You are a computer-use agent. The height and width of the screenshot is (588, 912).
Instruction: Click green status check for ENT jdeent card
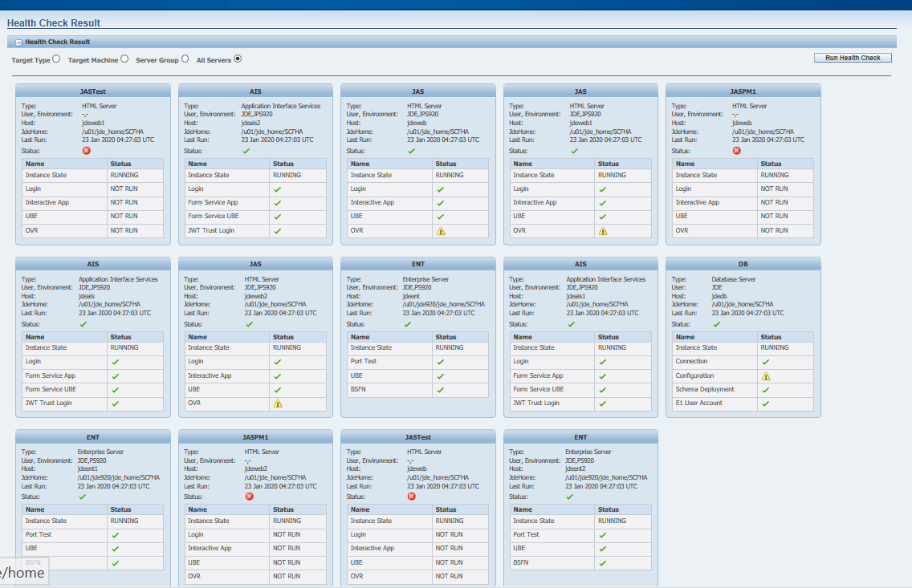pos(407,324)
